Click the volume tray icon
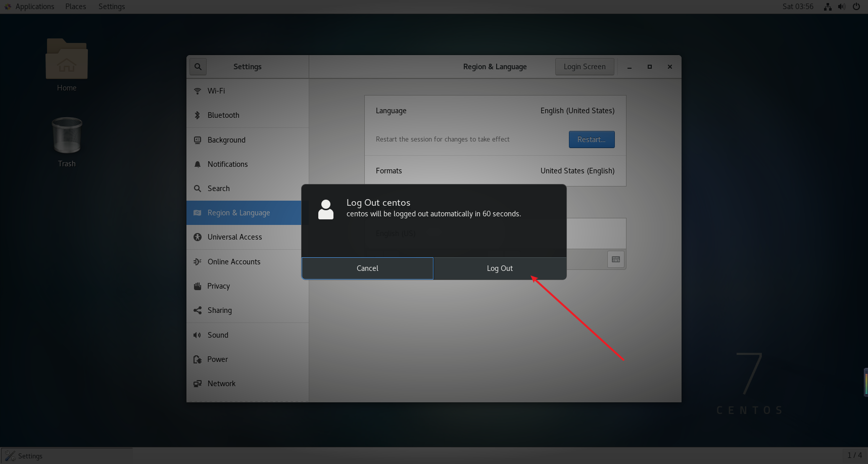 [842, 7]
